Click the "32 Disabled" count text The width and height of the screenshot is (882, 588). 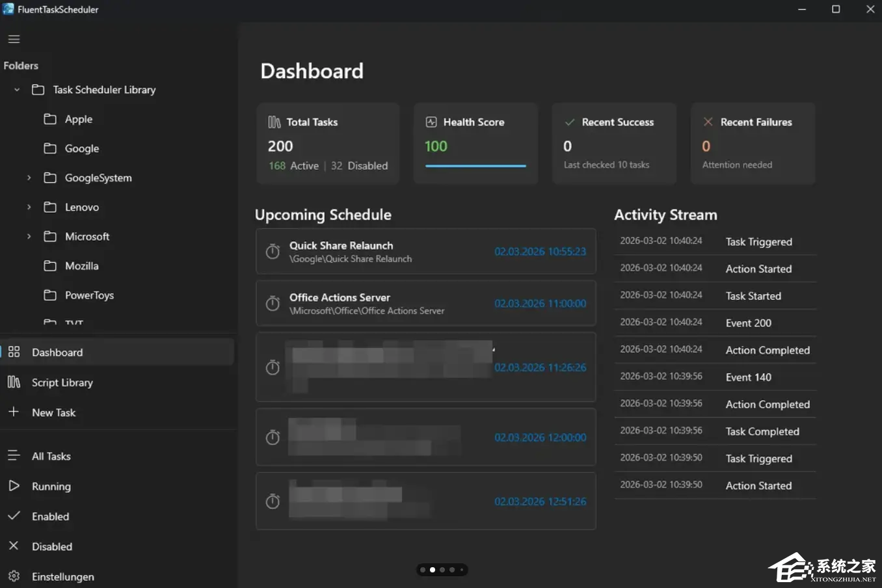pyautogui.click(x=359, y=166)
